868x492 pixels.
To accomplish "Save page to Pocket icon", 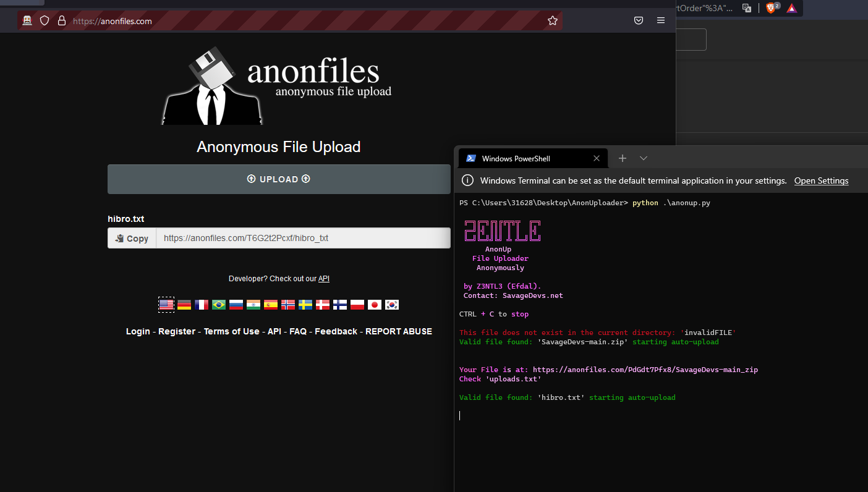I will click(x=639, y=21).
